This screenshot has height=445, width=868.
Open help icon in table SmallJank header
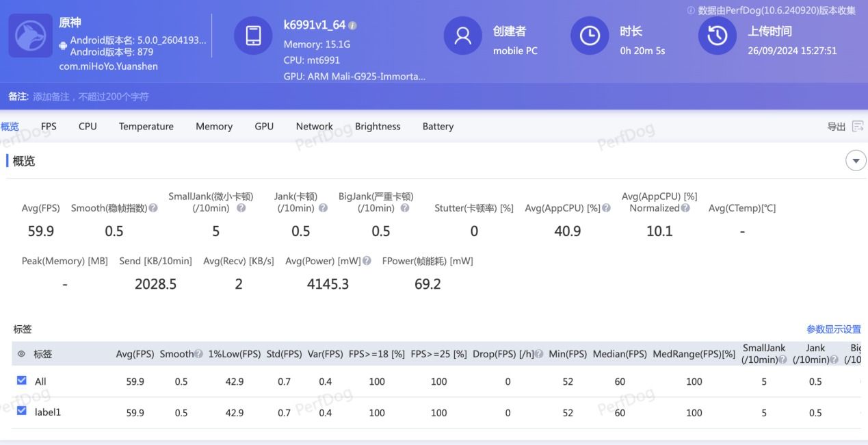coord(782,359)
